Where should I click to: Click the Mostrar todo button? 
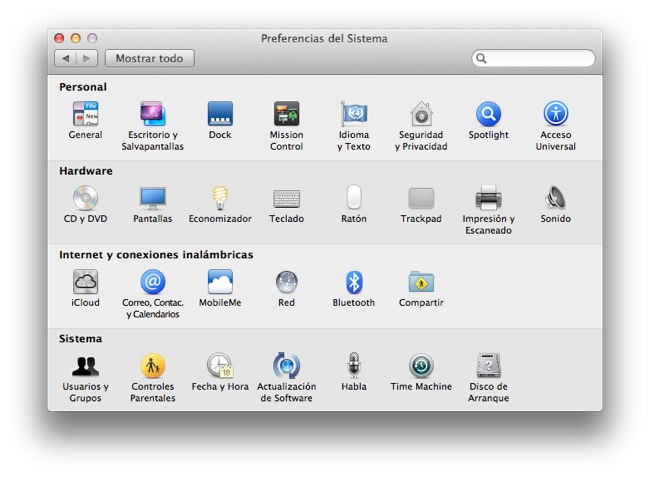click(x=149, y=59)
